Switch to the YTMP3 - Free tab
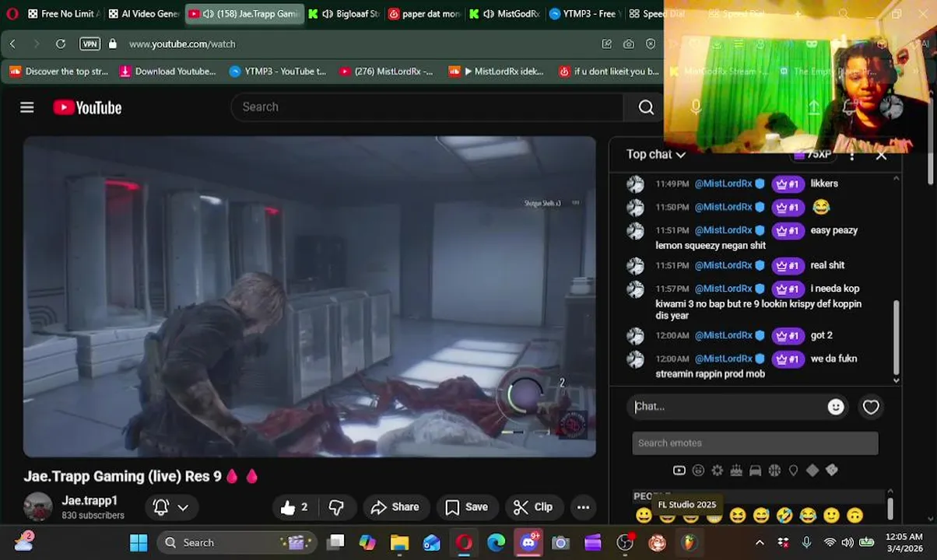937x560 pixels. click(x=584, y=13)
